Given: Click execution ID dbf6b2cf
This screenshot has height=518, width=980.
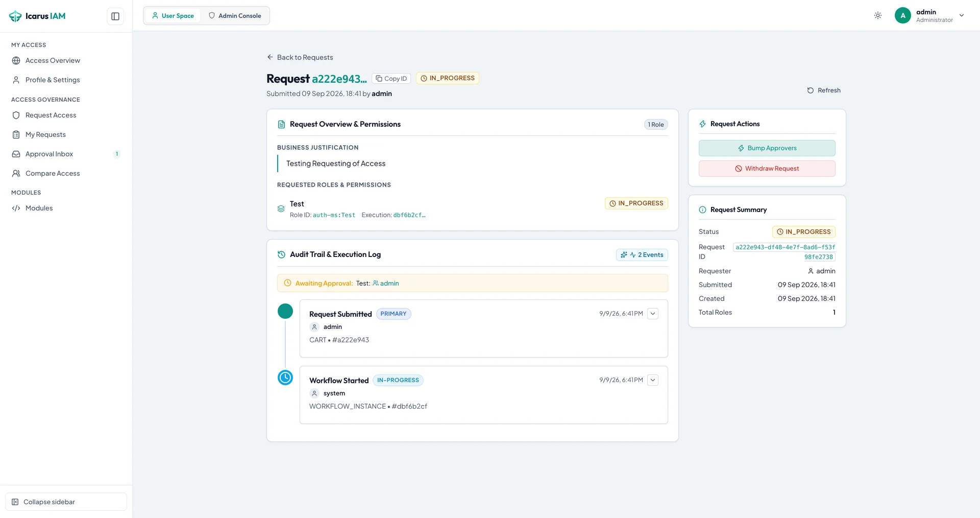Looking at the screenshot, I should [409, 215].
